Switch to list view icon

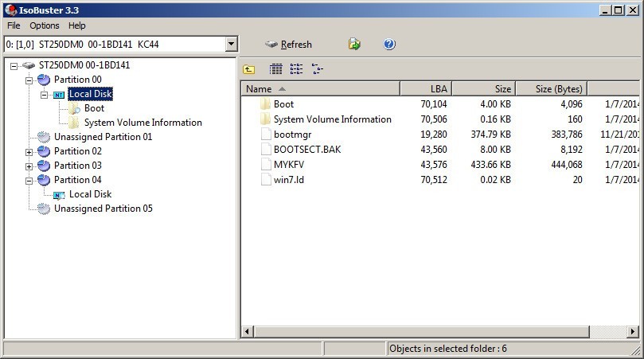[296, 69]
